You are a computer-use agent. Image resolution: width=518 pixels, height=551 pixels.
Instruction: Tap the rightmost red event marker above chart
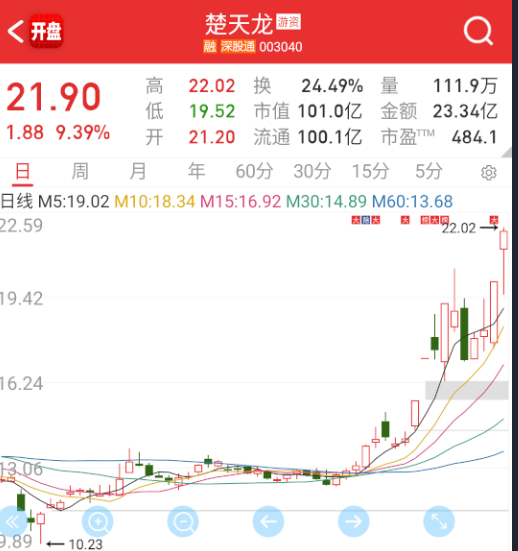pos(494,220)
